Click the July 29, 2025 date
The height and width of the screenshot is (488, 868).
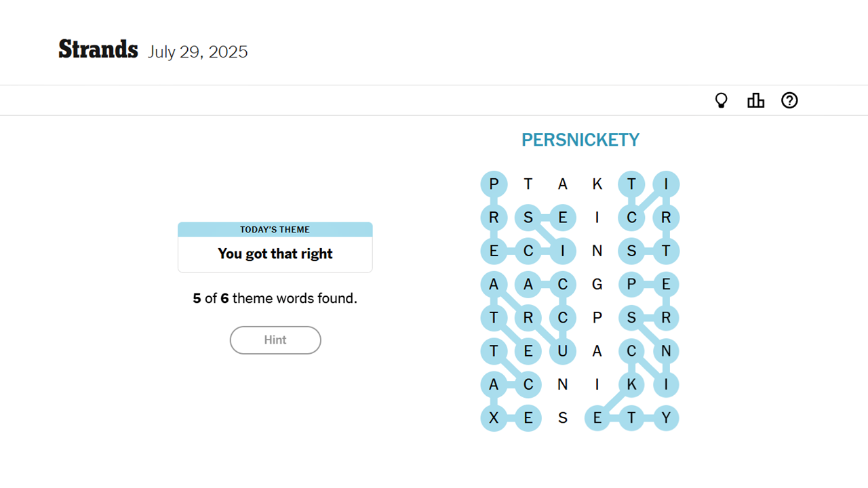pyautogui.click(x=197, y=52)
